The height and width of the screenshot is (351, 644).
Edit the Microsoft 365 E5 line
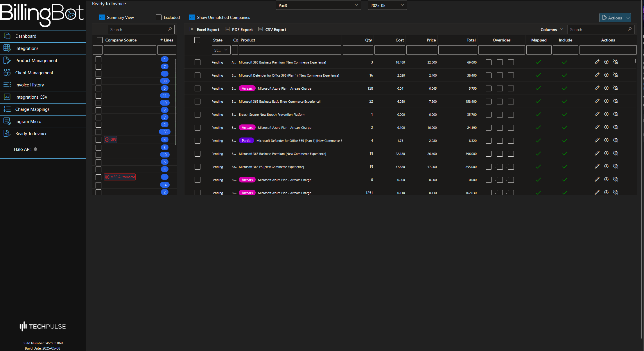coord(597,166)
